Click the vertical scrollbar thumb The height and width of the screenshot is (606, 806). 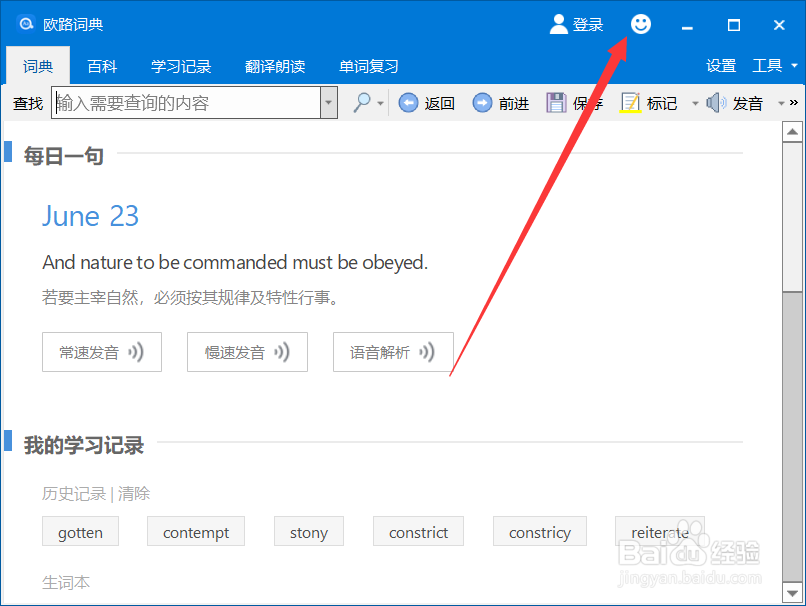tap(792, 217)
